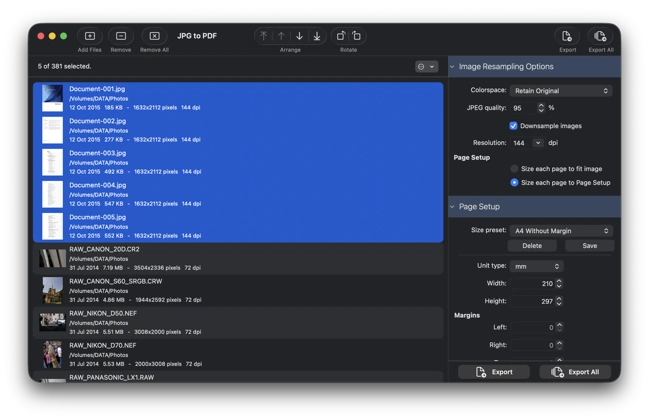Rotate selected images clockwise

(x=357, y=36)
